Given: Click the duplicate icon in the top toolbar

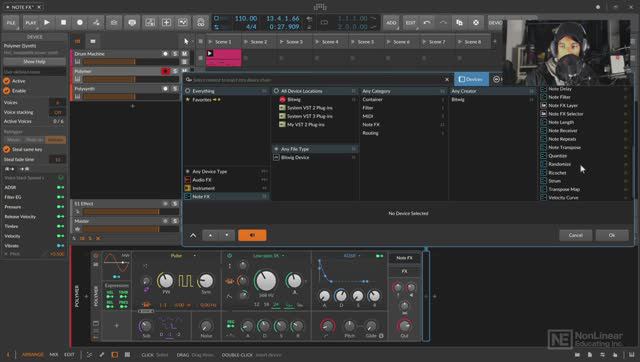Looking at the screenshot, I should pos(460,22).
